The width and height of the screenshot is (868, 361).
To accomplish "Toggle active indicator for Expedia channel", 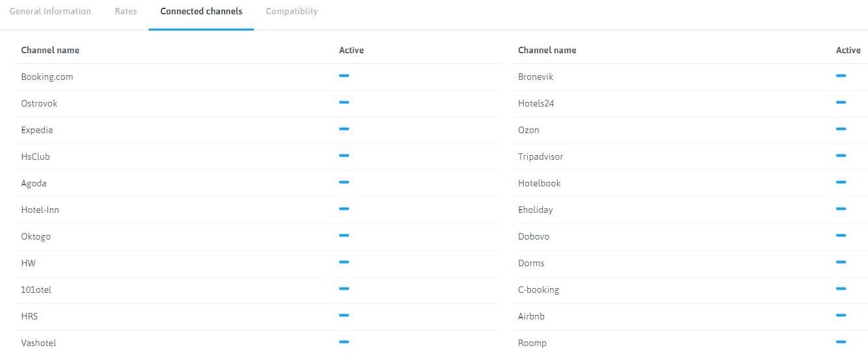I will [x=344, y=129].
